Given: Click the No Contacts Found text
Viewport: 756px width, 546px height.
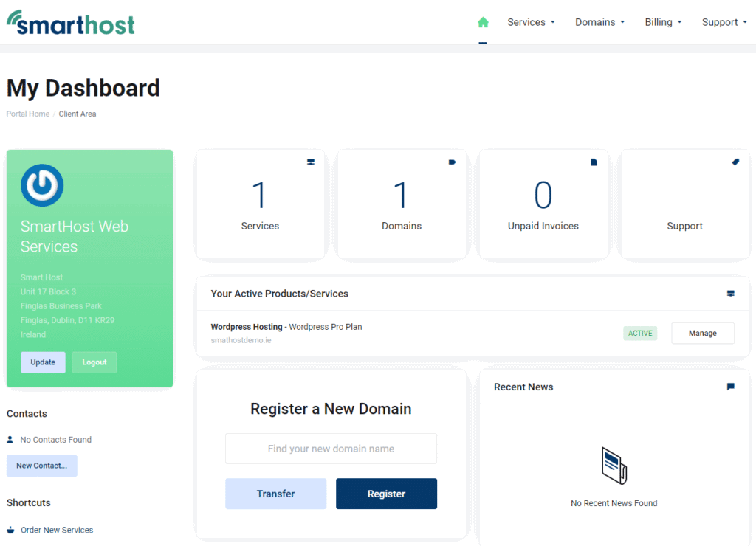Looking at the screenshot, I should [x=56, y=440].
